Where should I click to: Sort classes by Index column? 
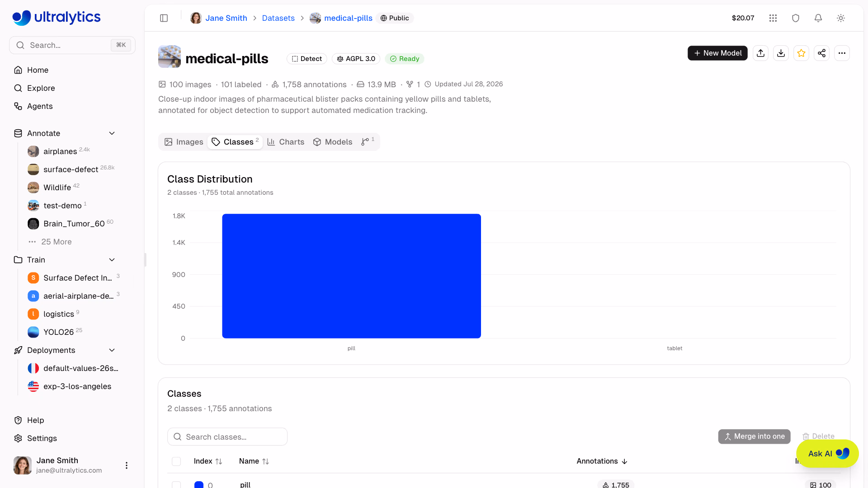click(x=208, y=461)
